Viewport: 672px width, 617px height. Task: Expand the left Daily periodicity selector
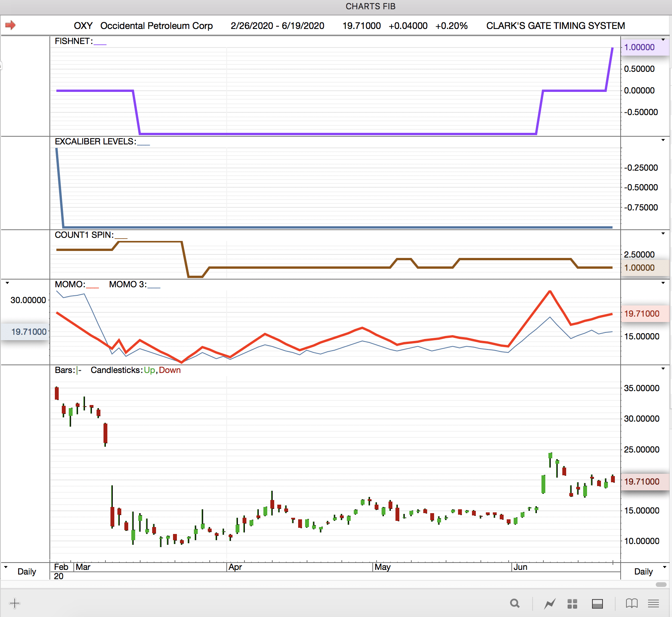(6, 567)
